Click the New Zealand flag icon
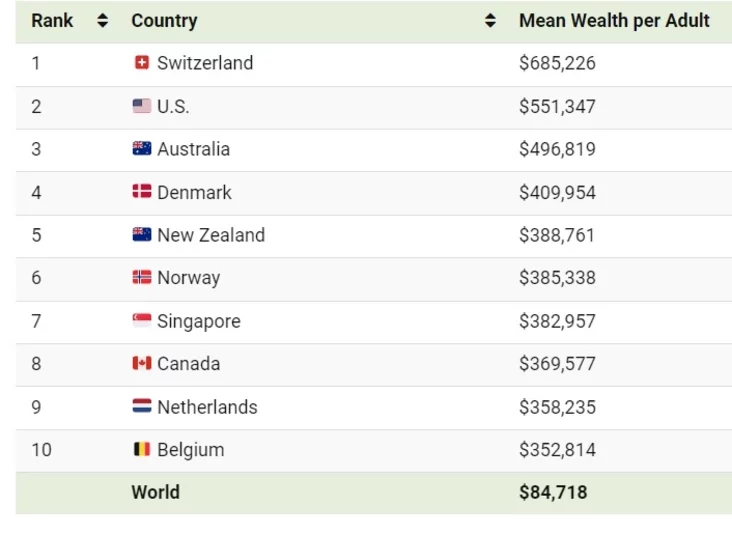Image resolution: width=732 pixels, height=534 pixels. 141,235
